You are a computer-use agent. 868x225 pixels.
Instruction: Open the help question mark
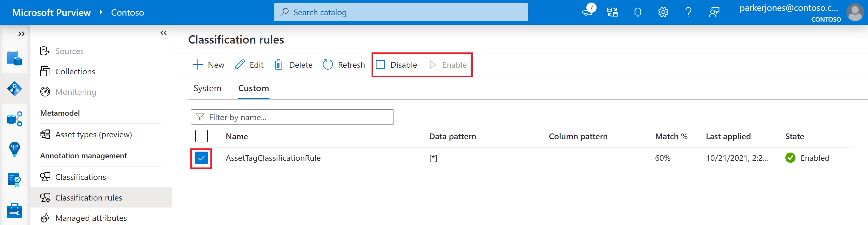(688, 12)
